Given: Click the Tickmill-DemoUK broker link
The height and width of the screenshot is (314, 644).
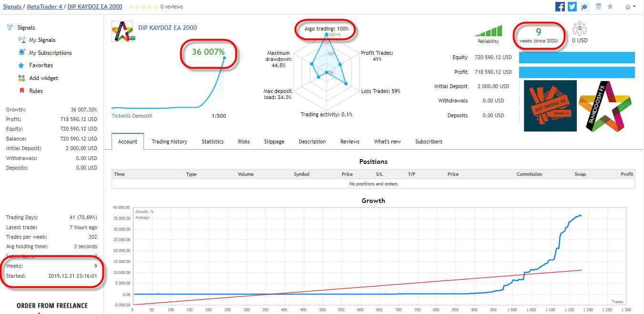Looking at the screenshot, I should (x=132, y=116).
